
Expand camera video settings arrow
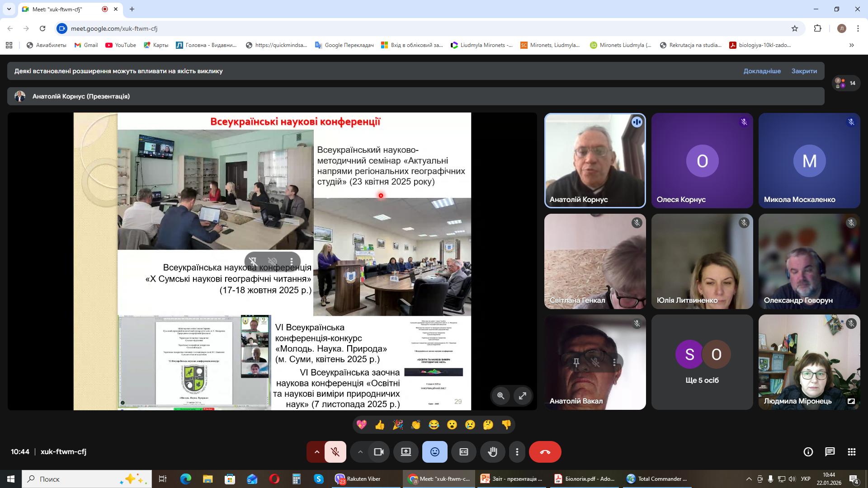click(360, 452)
